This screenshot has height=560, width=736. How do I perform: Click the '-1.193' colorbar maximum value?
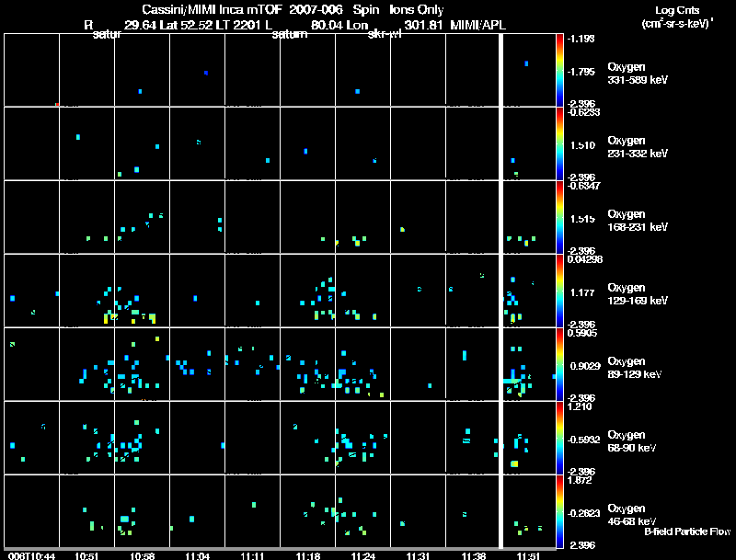pos(581,39)
